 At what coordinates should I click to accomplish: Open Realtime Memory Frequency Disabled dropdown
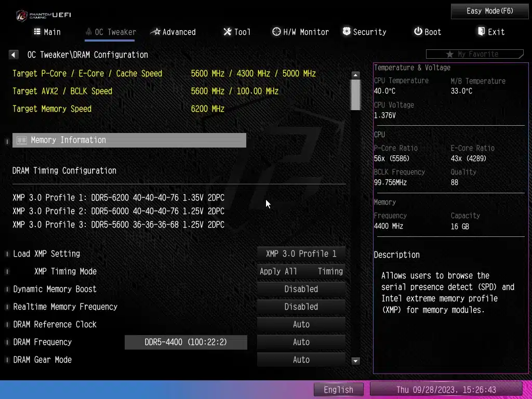tap(301, 307)
